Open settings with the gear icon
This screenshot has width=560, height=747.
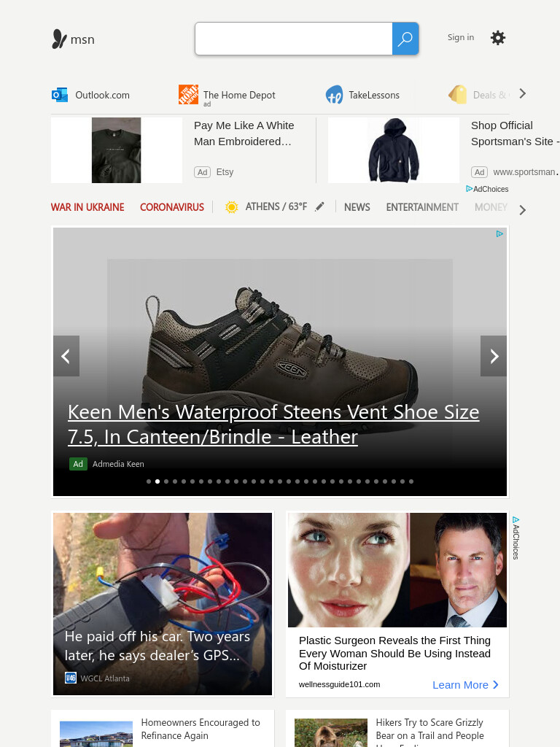497,38
